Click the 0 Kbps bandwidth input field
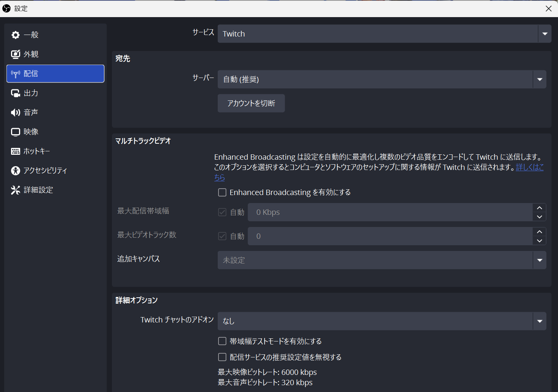 click(x=390, y=212)
